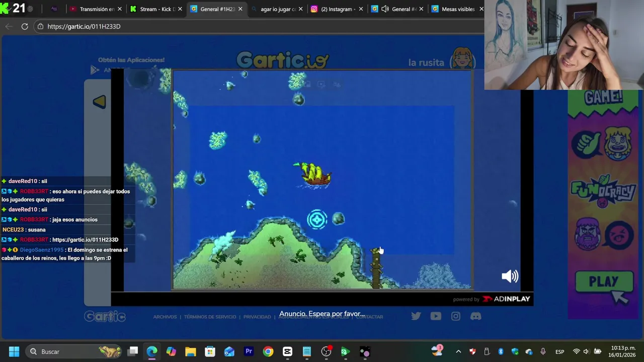
Task: Click the CONTACTAR footer link
Action: pos(370,317)
